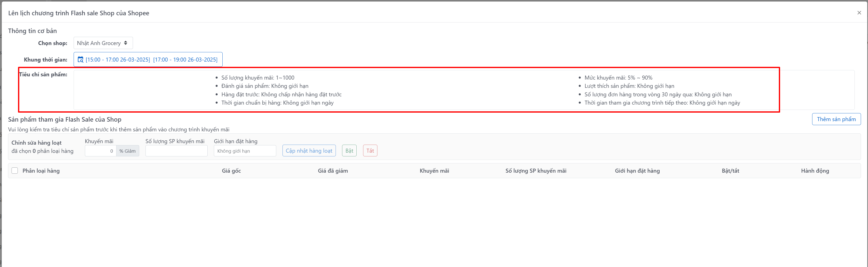Viewport: 868px width, 267px height.
Task: Focus the Khuyến mãi discount percentage input
Action: [x=100, y=151]
